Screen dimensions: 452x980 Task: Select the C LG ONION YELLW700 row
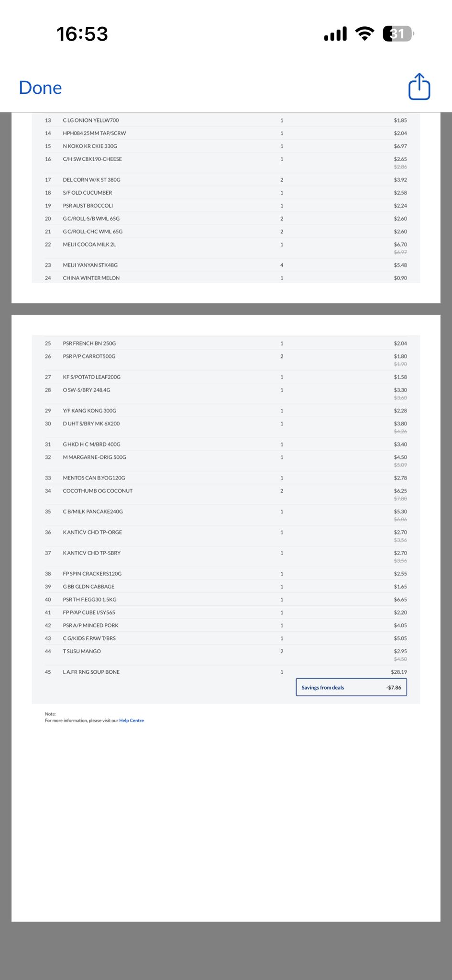coord(226,120)
